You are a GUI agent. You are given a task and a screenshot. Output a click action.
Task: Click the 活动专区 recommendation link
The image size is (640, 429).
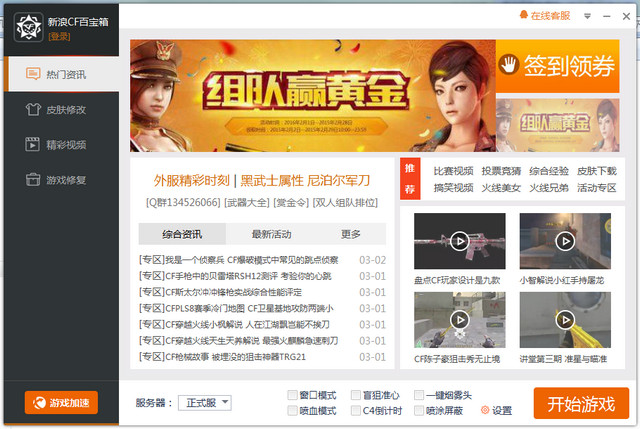point(596,188)
